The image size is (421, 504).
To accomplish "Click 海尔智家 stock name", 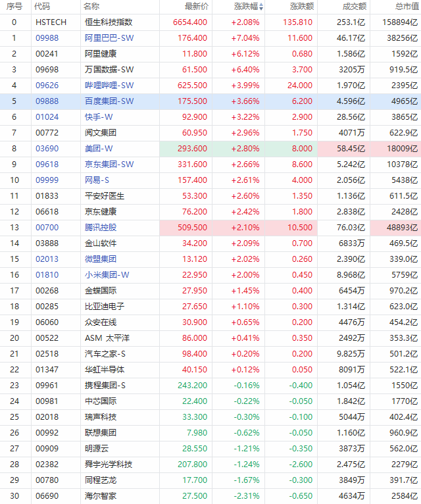I will [x=101, y=495].
